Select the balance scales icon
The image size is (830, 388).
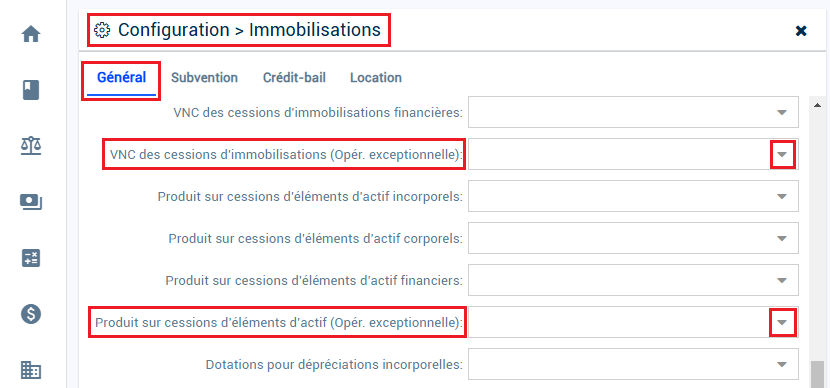(31, 145)
